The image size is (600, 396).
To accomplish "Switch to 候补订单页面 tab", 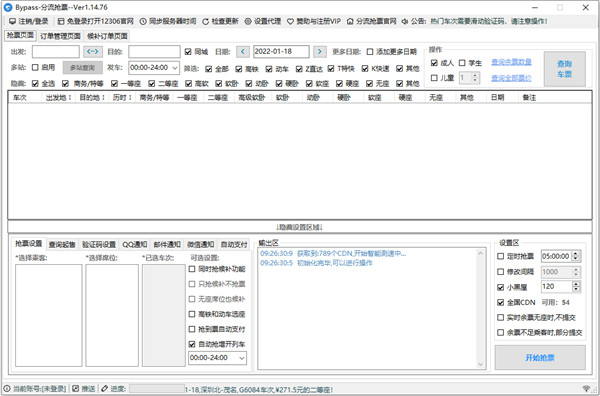I will tap(107, 36).
